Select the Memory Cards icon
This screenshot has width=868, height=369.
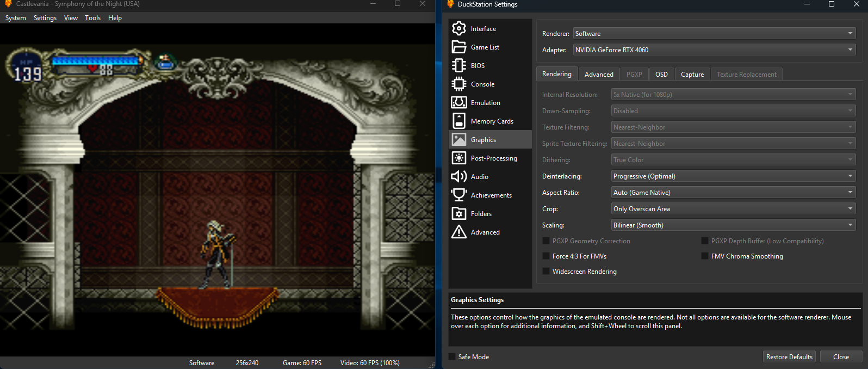coord(459,121)
